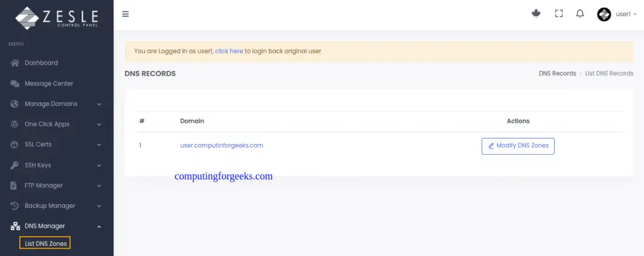Image resolution: width=644 pixels, height=256 pixels.
Task: Click the SSH Keys key icon
Action: click(15, 165)
